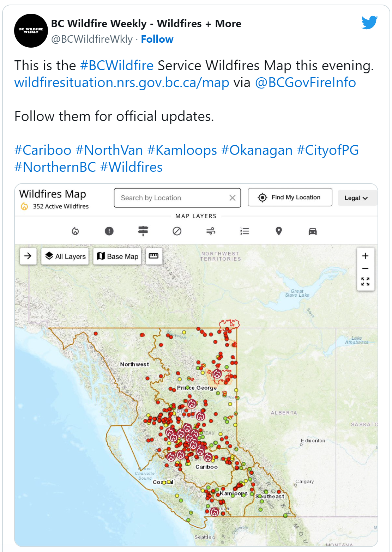Open the numbered list layer icon
The image size is (392, 552).
[245, 231]
